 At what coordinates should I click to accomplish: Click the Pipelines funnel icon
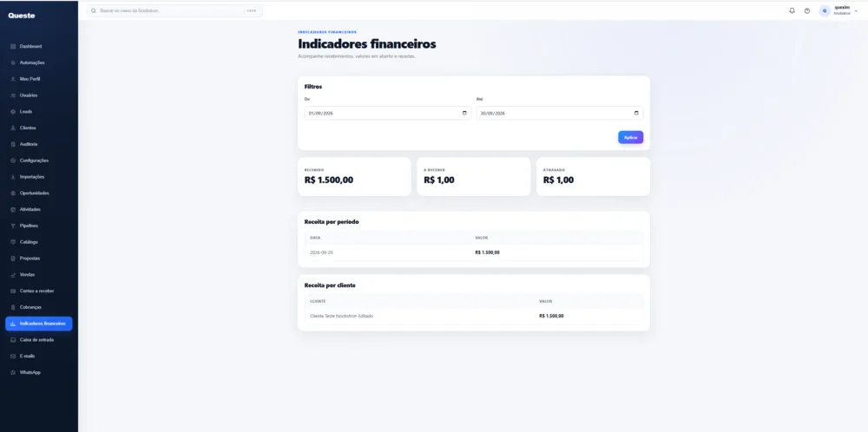click(x=13, y=226)
